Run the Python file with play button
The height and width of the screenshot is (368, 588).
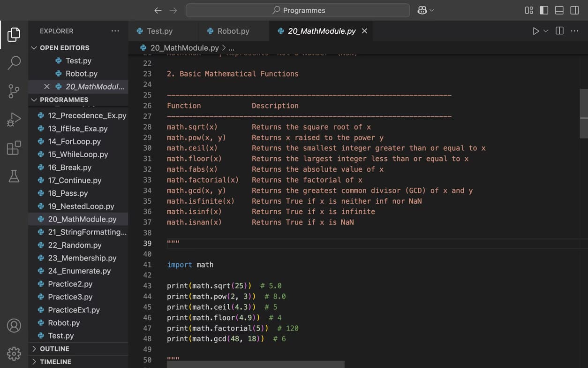[535, 31]
